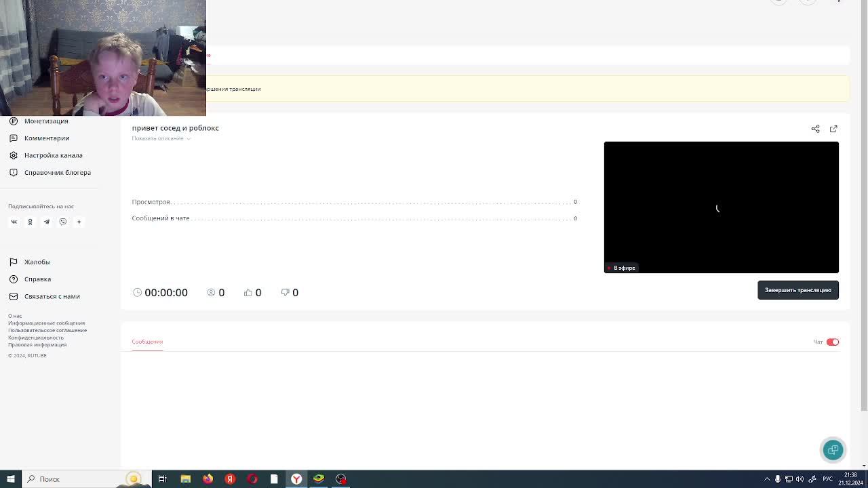The height and width of the screenshot is (488, 868).
Task: Open Конфиденциальность footer link
Action: 36,338
